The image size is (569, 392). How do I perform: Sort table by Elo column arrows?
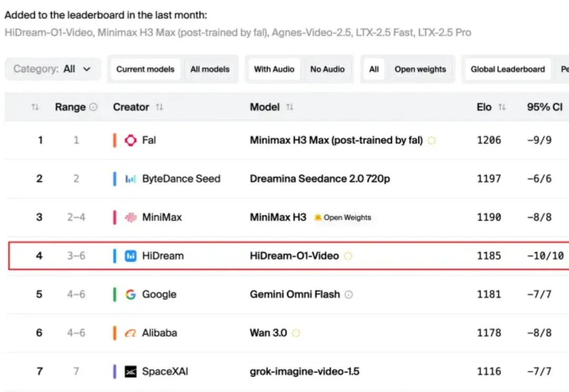tap(502, 107)
